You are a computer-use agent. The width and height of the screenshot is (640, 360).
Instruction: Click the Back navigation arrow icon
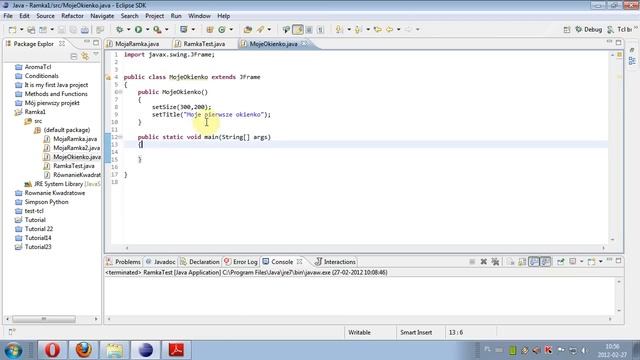(390, 29)
